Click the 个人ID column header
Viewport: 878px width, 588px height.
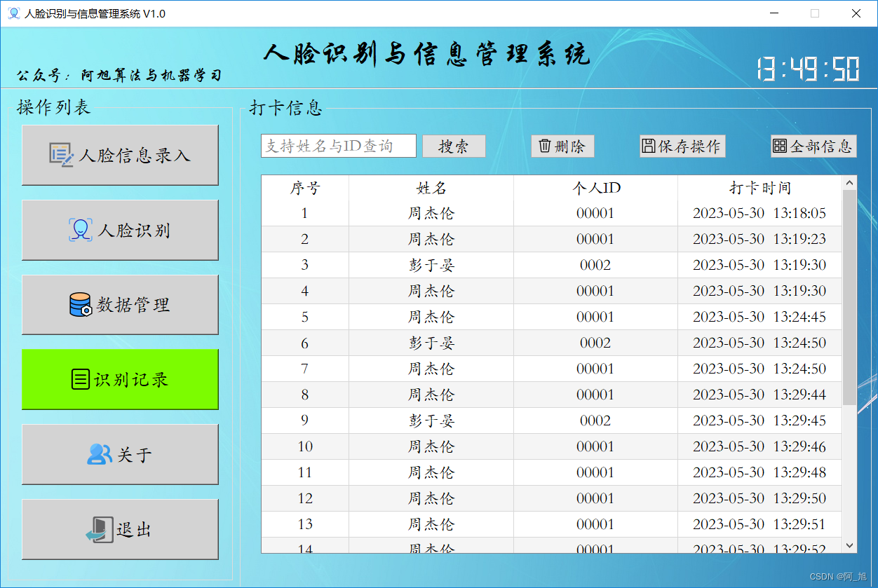(x=596, y=188)
